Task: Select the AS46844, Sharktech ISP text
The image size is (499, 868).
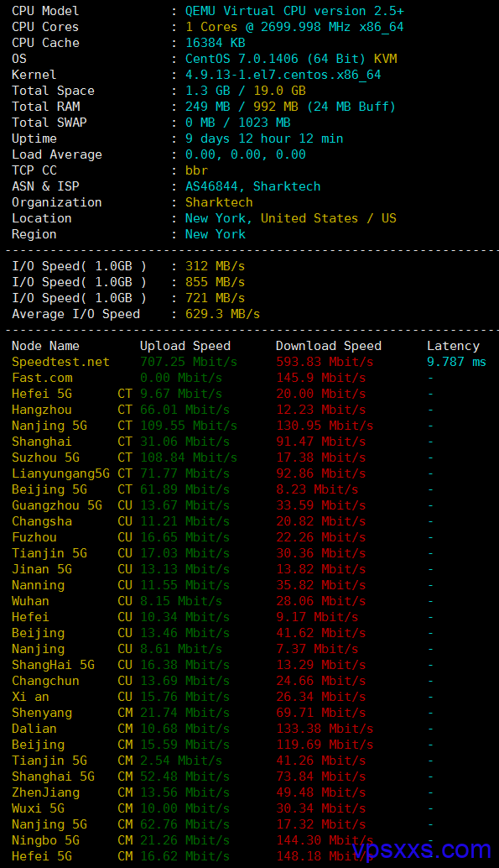Action: 252,186
